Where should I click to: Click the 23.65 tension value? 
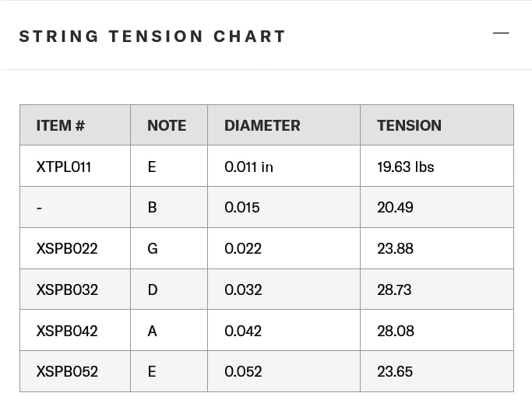[395, 372]
